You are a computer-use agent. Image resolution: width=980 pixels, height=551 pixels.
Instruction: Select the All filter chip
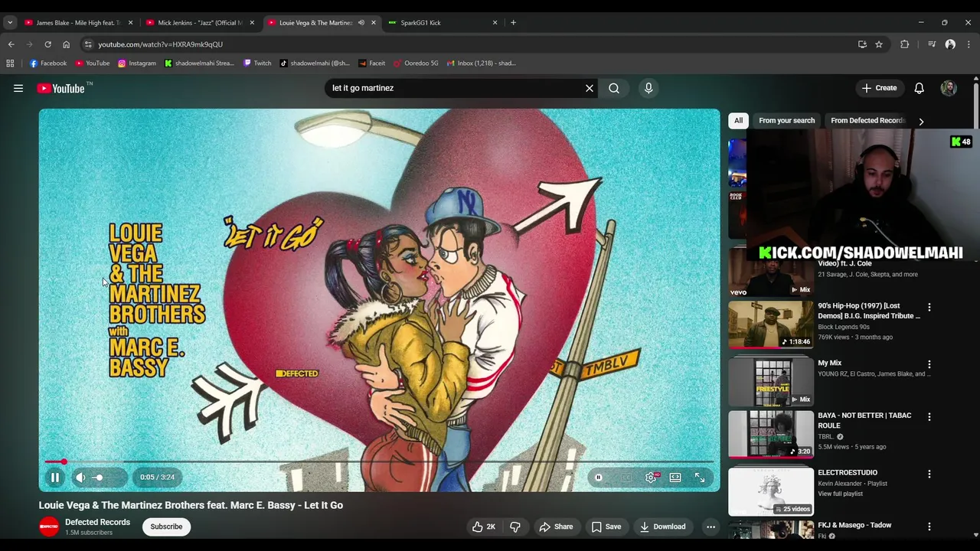click(x=738, y=120)
